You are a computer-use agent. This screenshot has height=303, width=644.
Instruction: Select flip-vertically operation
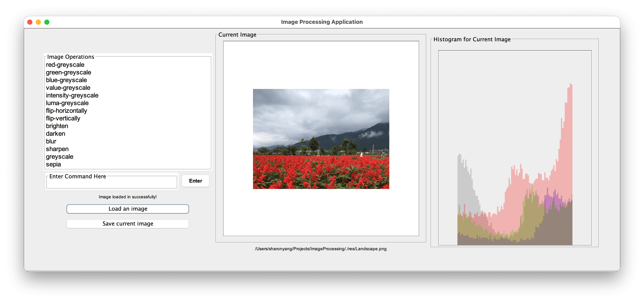point(128,118)
